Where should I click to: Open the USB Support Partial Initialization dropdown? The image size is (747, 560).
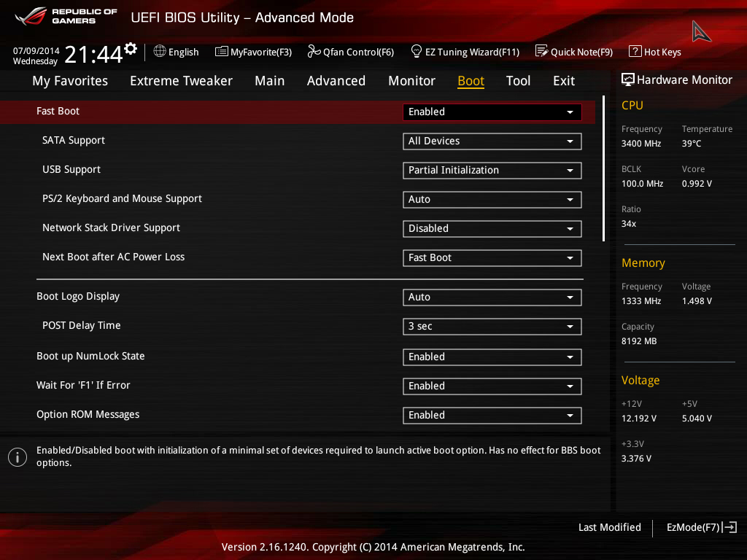[492, 170]
